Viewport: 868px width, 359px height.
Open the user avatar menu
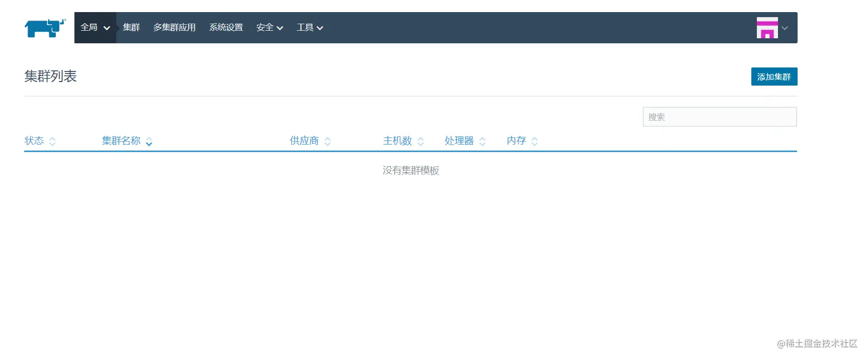coord(767,28)
